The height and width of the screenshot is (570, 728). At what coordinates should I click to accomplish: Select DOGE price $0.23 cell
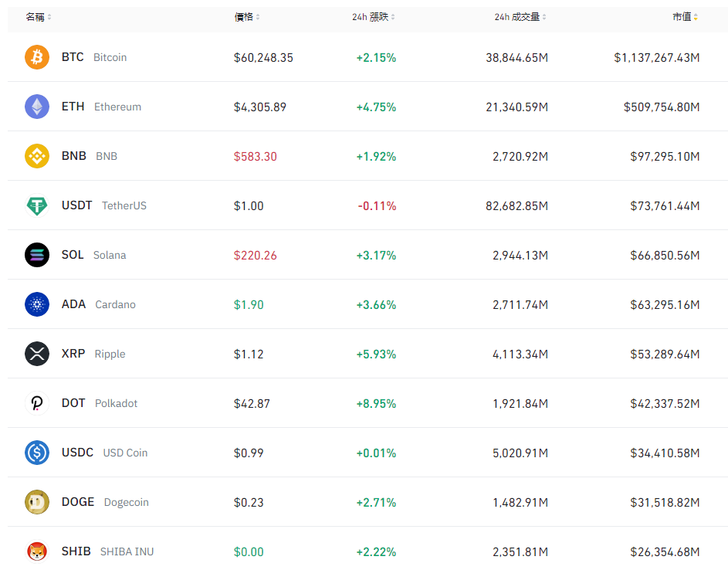click(249, 502)
